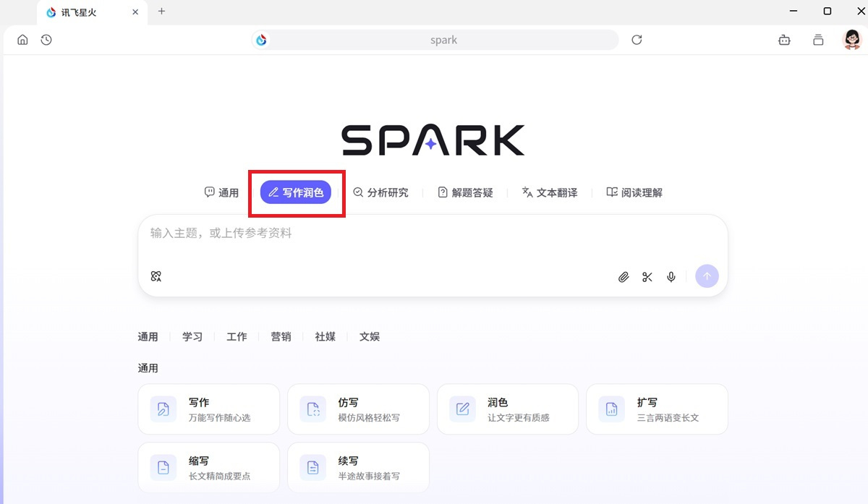Viewport: 868px width, 504px height.
Task: Select the 社媒 category filter
Action: point(325,336)
